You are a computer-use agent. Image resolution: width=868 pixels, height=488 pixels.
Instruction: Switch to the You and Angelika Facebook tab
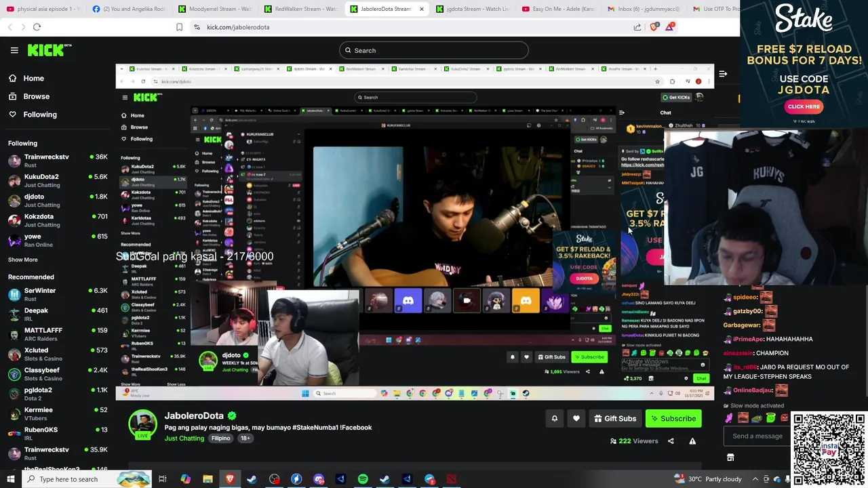pyautogui.click(x=129, y=9)
